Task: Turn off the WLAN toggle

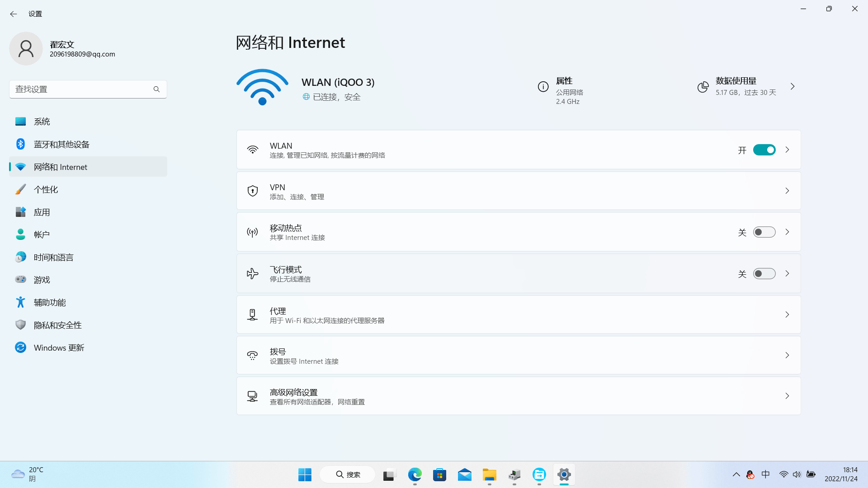Action: pos(764,150)
